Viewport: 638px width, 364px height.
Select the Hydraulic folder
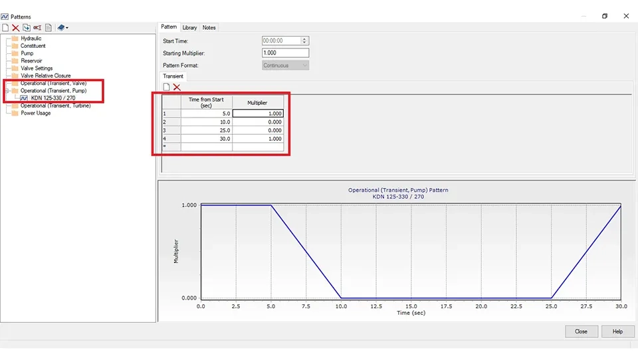(31, 39)
